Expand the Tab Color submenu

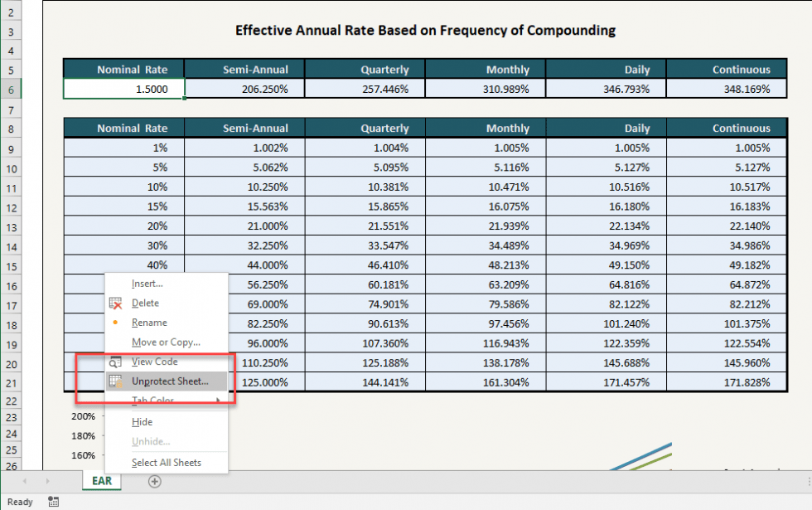(x=151, y=401)
